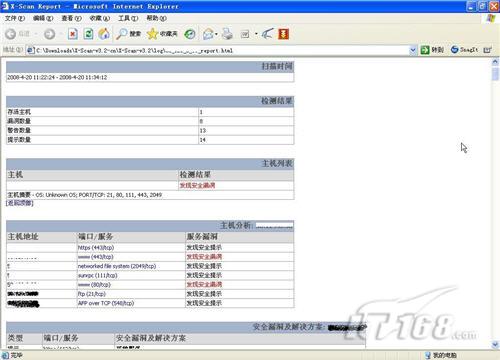Screen dimensions: 500x360
Task: Open the Back button history dropdown
Action: (36, 34)
